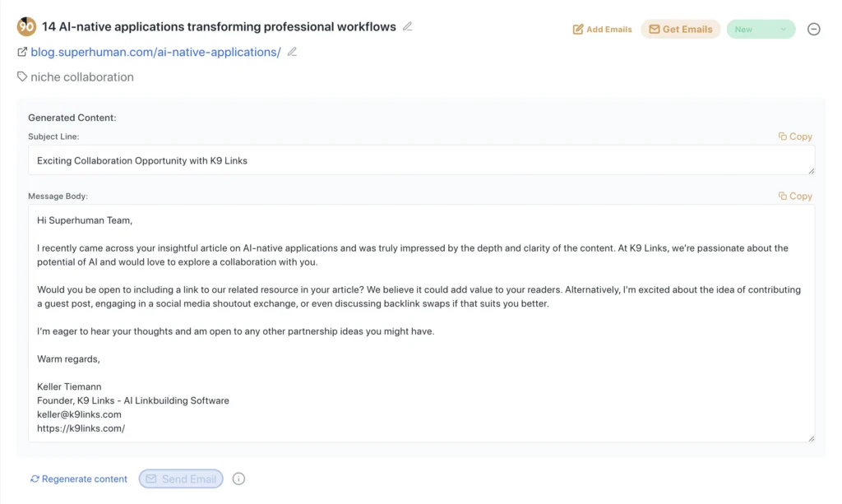This screenshot has height=504, width=842.
Task: Open the New status dropdown
Action: click(x=761, y=30)
